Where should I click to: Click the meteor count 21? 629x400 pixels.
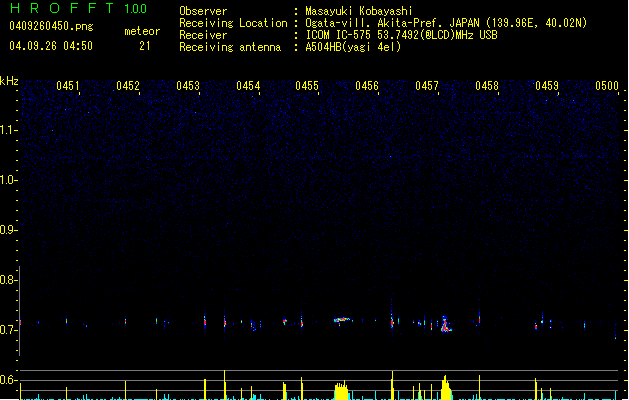145,46
